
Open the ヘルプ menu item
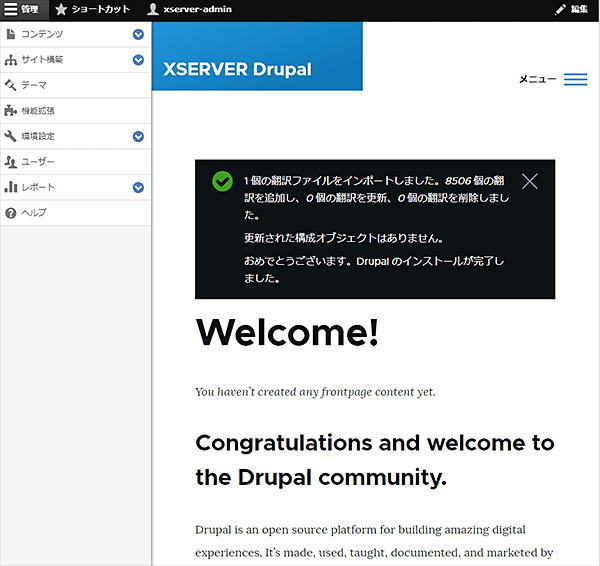pyautogui.click(x=75, y=213)
